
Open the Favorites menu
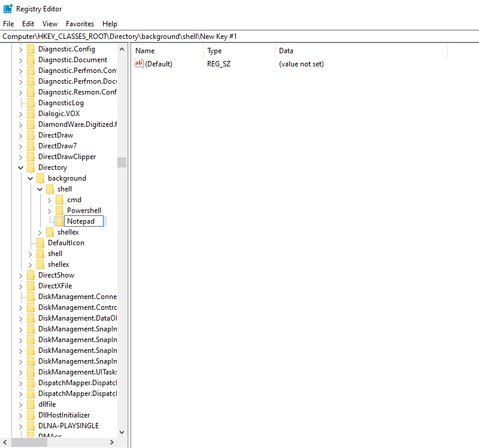click(80, 23)
